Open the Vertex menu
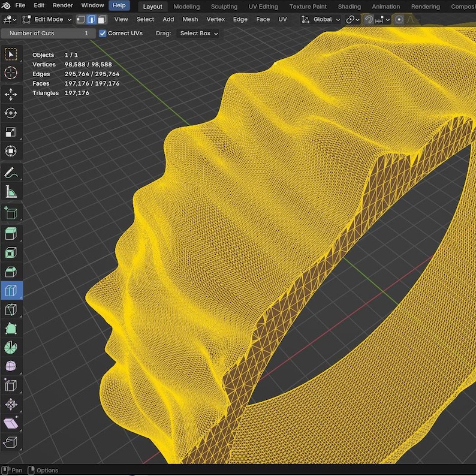The image size is (476, 476). pyautogui.click(x=216, y=19)
